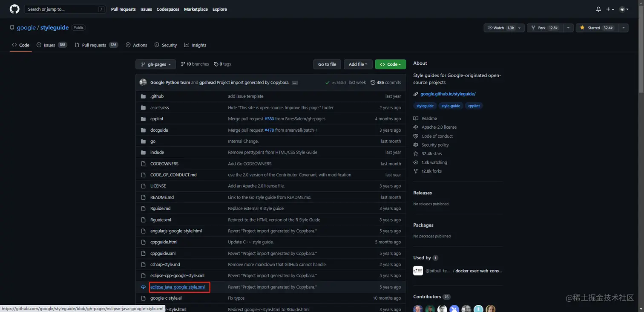Switch to the repository Pull requests tab
This screenshot has width=644, height=312.
pos(96,45)
